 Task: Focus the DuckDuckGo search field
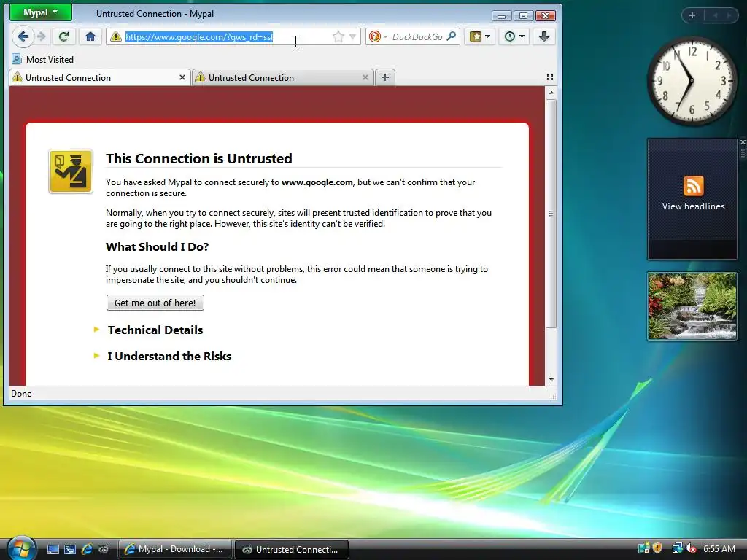pos(417,36)
